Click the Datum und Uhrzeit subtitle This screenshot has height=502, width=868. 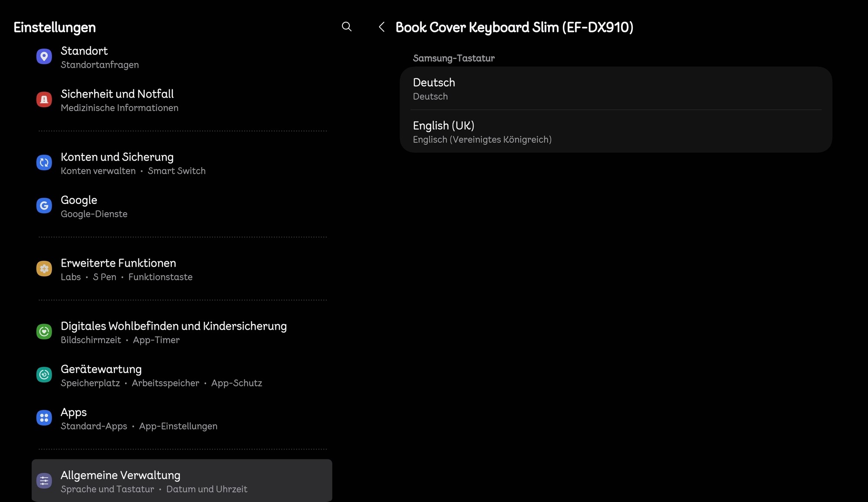pyautogui.click(x=207, y=489)
